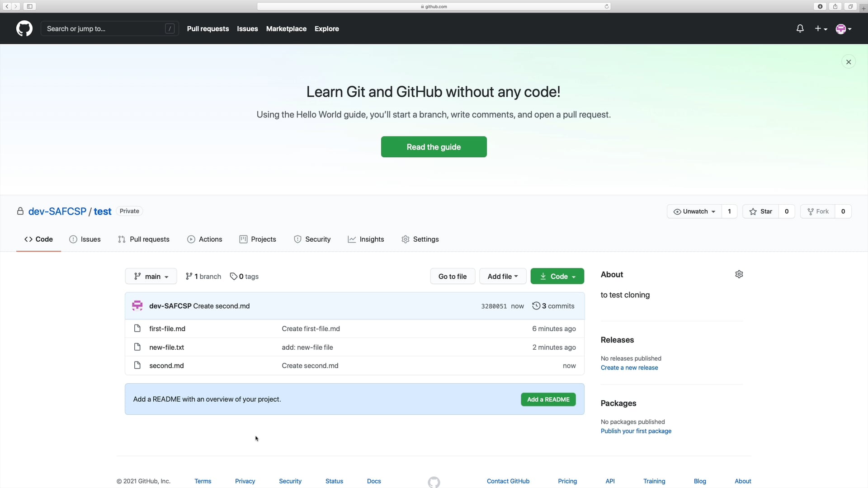
Task: Click the browser back arrow
Action: pyautogui.click(x=7, y=6)
